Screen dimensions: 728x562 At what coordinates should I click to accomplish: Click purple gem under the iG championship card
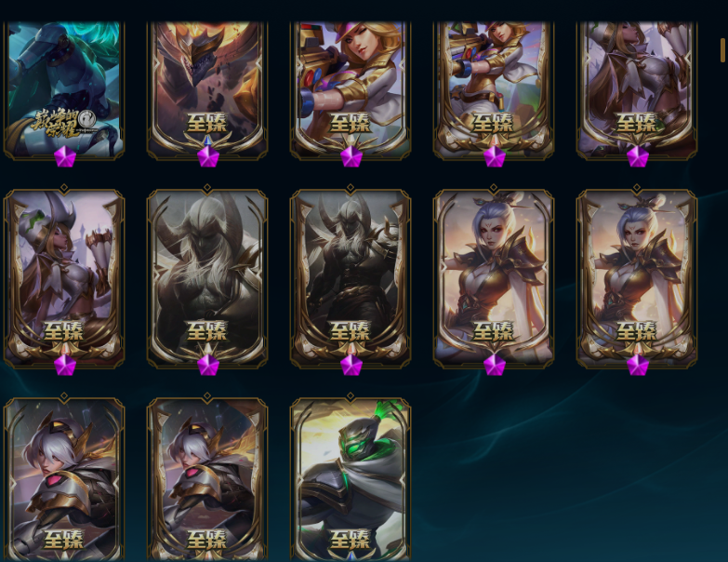(64, 156)
